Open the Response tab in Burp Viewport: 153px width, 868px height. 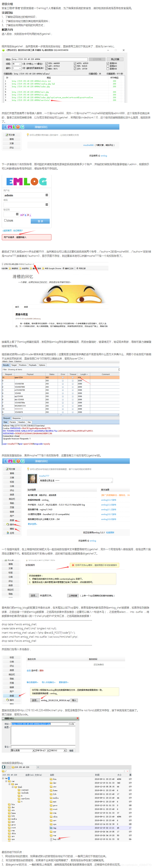(x=17, y=418)
